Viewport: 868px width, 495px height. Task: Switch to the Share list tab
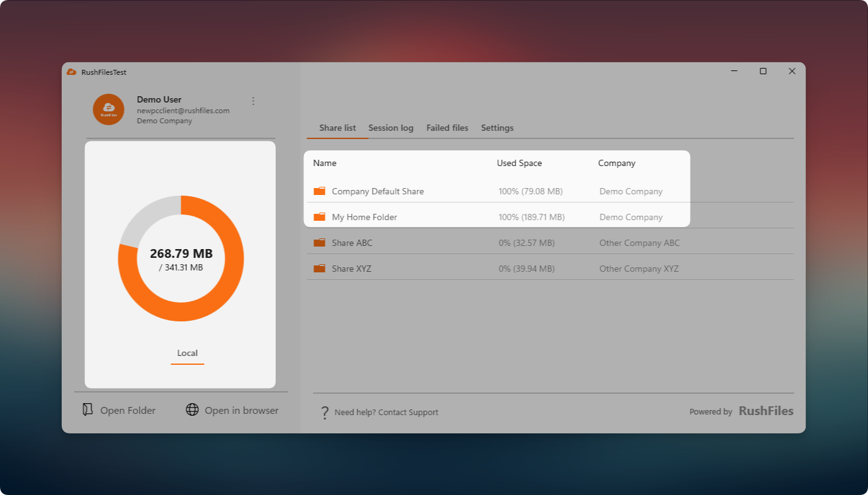pyautogui.click(x=337, y=128)
